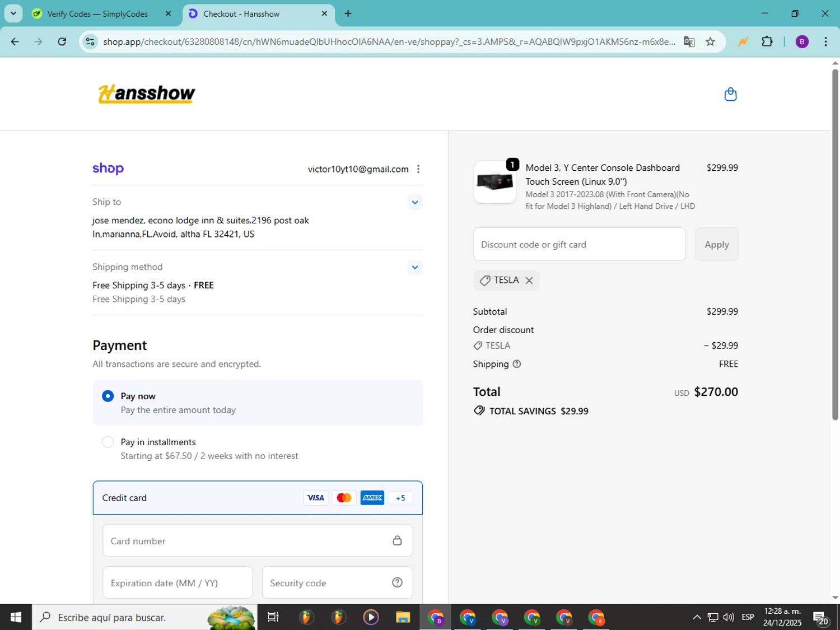Viewport: 840px width, 630px height.
Task: Open account options three-dot menu beside email
Action: tap(418, 169)
